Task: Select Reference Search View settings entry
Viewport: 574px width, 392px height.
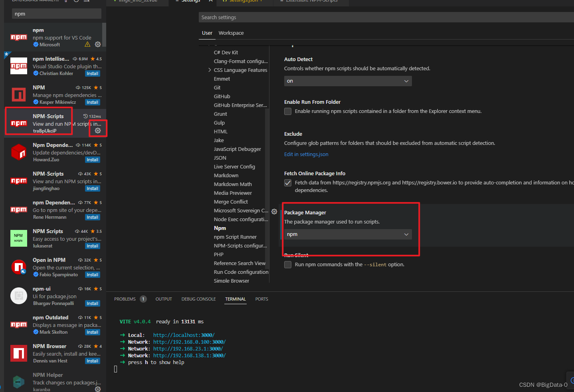Action: coord(239,263)
